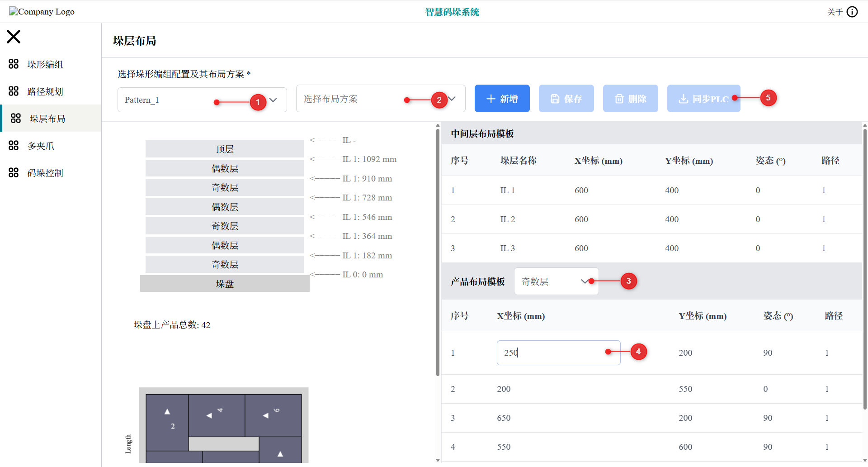Click X坐标 input field with 250
This screenshot has height=467, width=868.
(559, 353)
